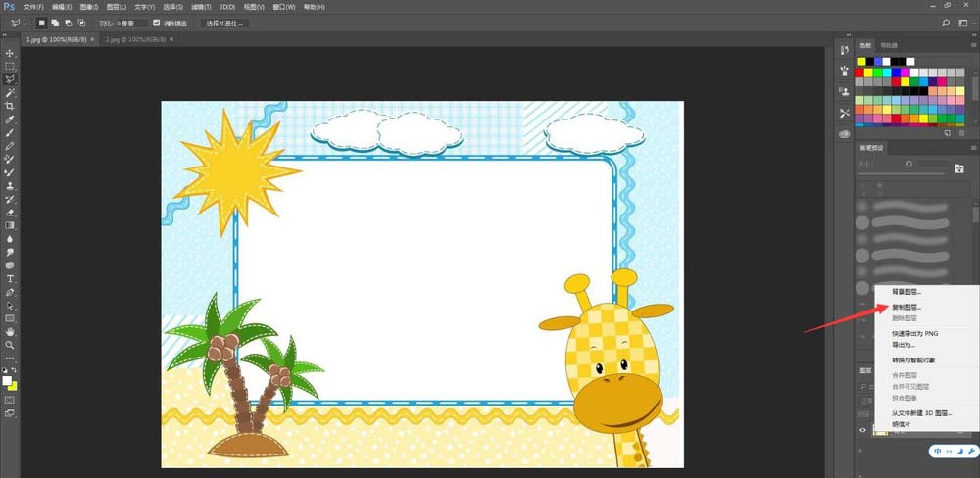Choose Subtract from Selection mode button

pos(69,24)
